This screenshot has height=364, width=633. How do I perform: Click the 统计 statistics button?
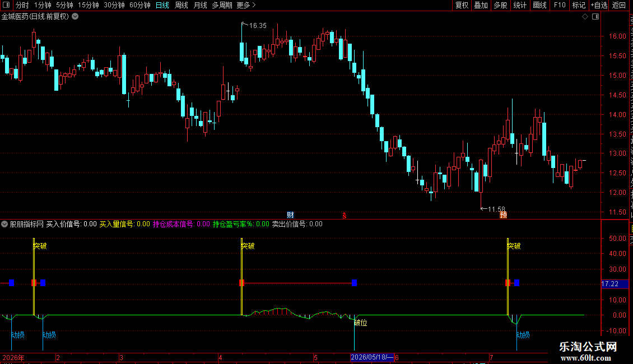click(520, 5)
